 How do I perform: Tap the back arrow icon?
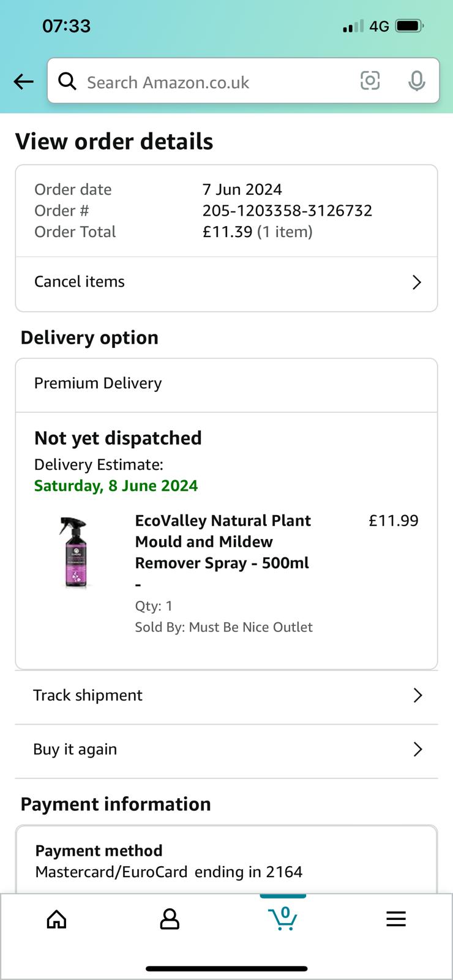(23, 81)
